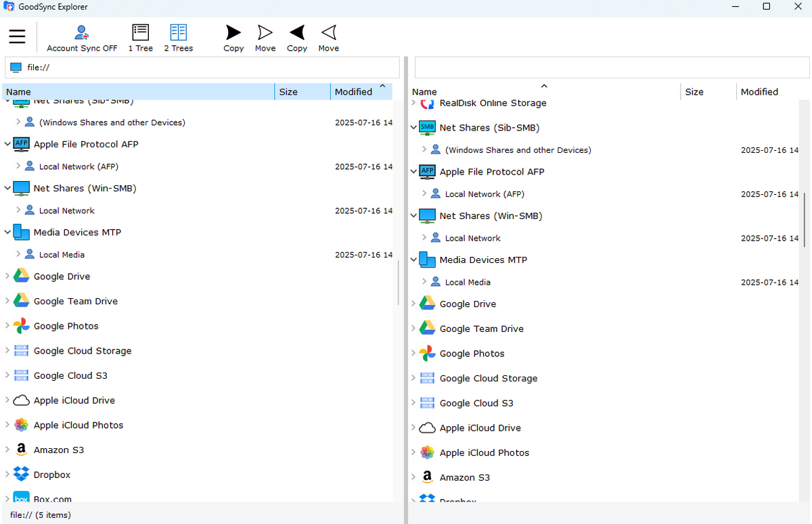This screenshot has width=812, height=524.
Task: Switch to 2 Trees view
Action: [178, 39]
